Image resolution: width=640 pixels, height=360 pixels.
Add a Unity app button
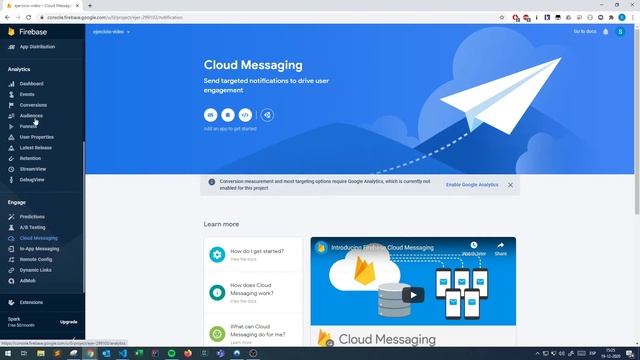tap(267, 115)
